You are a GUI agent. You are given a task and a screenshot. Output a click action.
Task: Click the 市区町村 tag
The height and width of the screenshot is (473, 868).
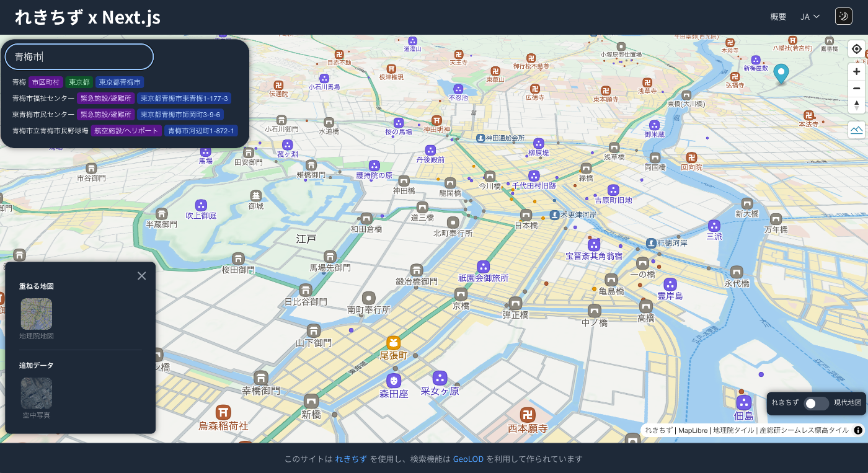46,82
